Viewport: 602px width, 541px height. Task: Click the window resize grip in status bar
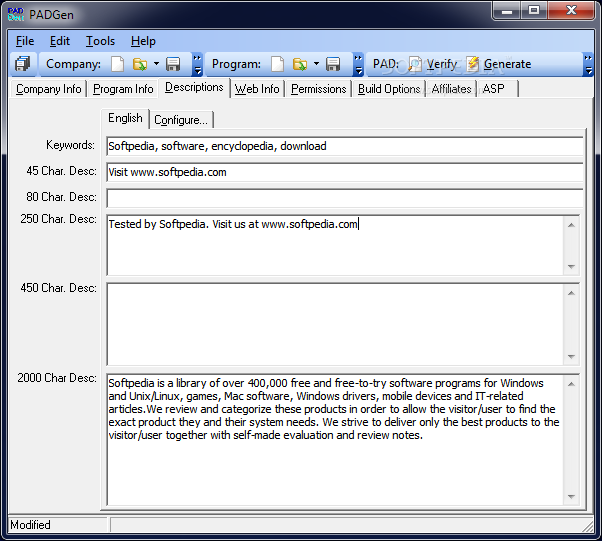(x=587, y=525)
